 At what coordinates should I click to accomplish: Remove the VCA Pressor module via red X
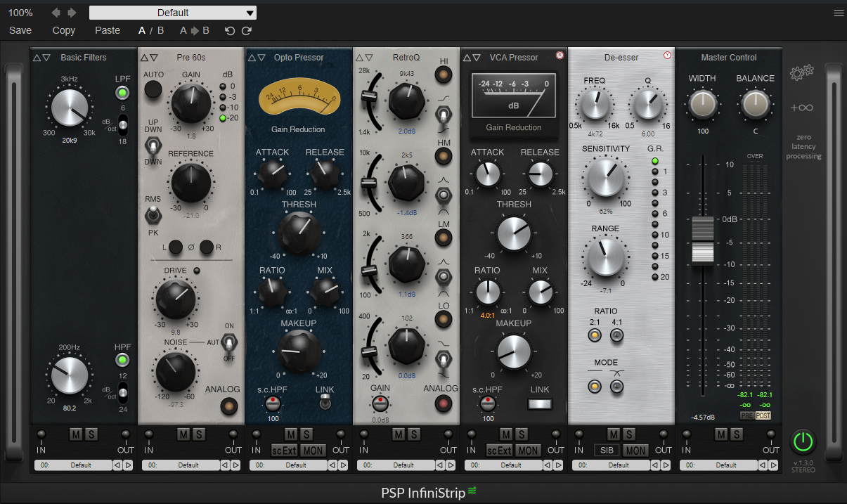tap(559, 55)
